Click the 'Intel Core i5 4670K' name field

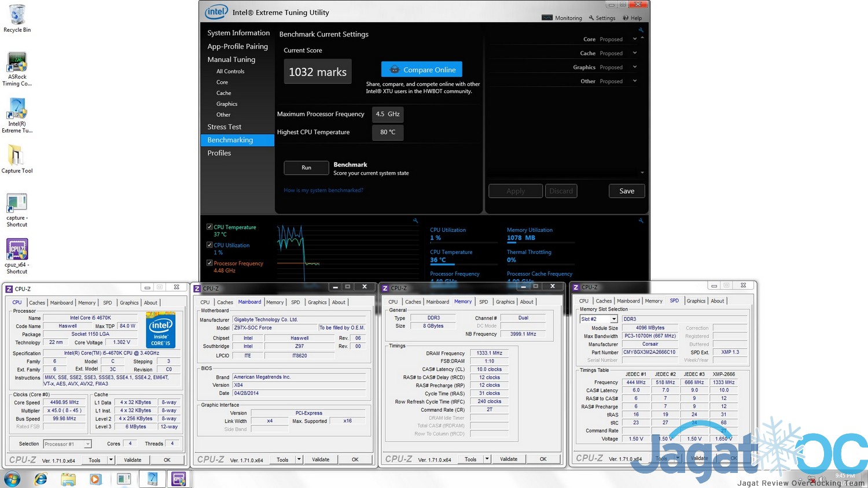pos(90,318)
